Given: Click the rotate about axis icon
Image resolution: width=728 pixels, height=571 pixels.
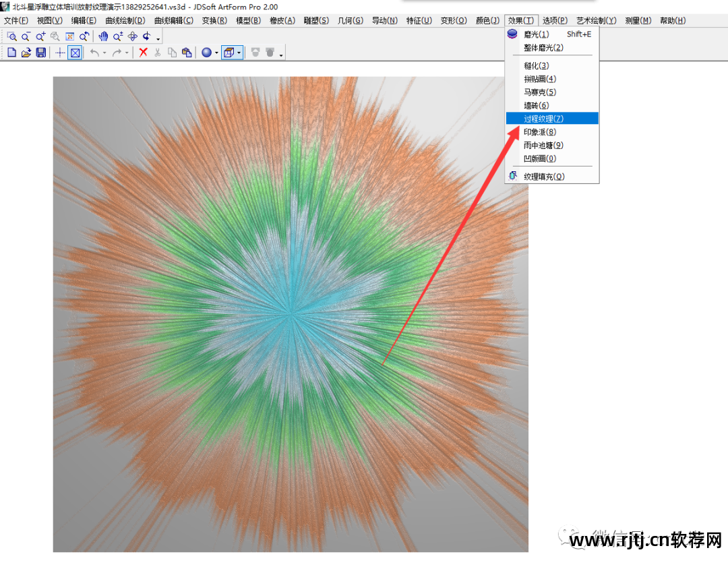Looking at the screenshot, I should pos(147,36).
